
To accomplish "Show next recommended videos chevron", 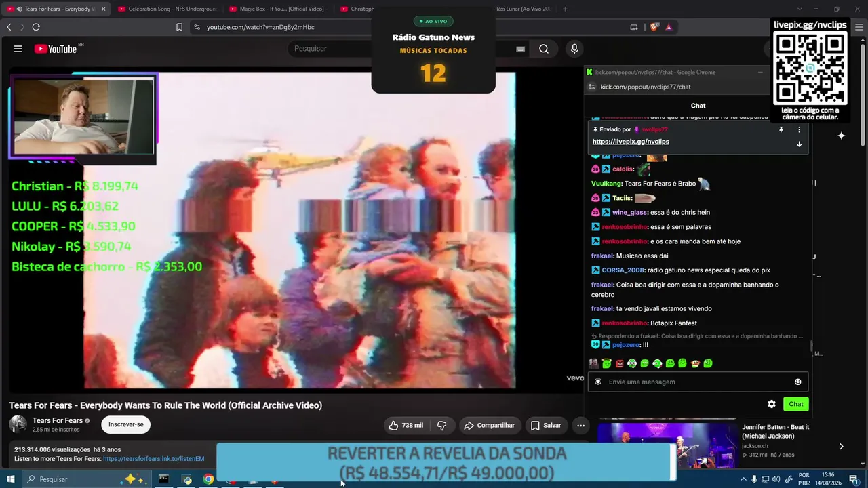I will 841,447.
